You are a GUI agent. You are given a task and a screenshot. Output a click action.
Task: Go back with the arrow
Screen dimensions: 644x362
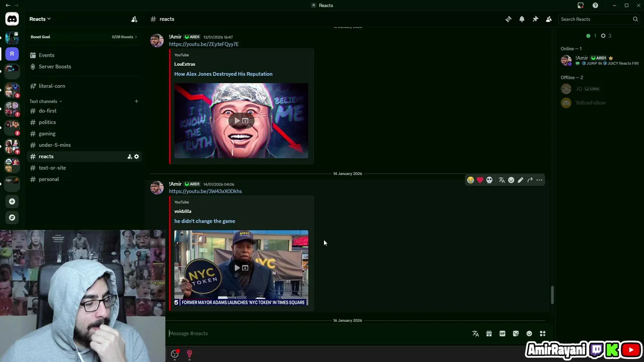[x=8, y=6]
